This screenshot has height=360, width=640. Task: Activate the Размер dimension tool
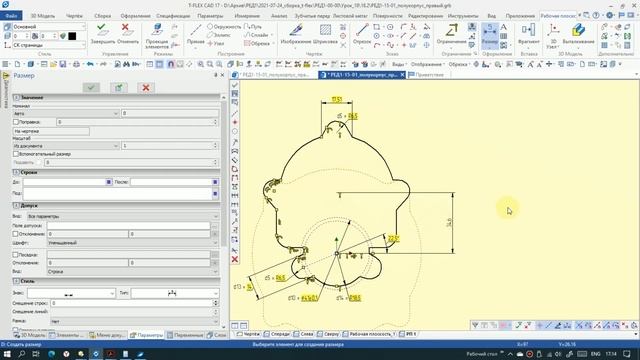point(489,35)
